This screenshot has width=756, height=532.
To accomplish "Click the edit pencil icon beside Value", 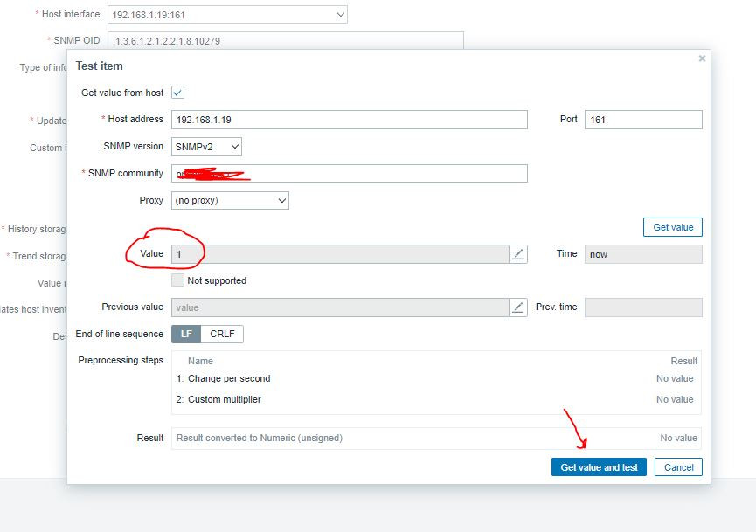I will pyautogui.click(x=517, y=254).
